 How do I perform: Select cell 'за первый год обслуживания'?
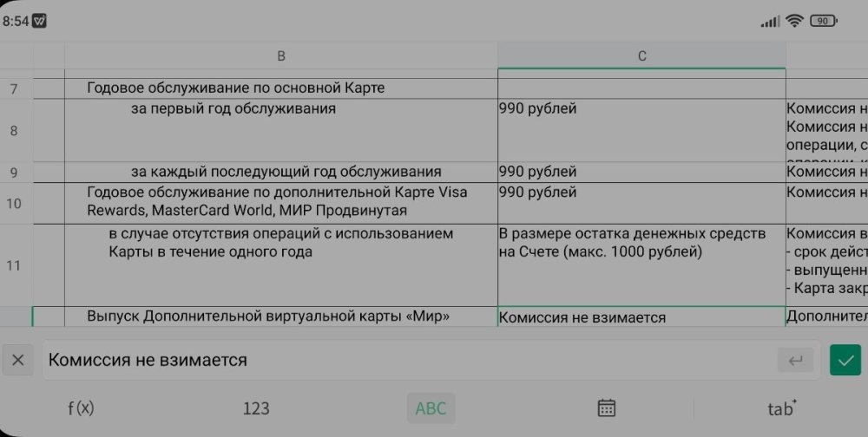click(x=281, y=129)
